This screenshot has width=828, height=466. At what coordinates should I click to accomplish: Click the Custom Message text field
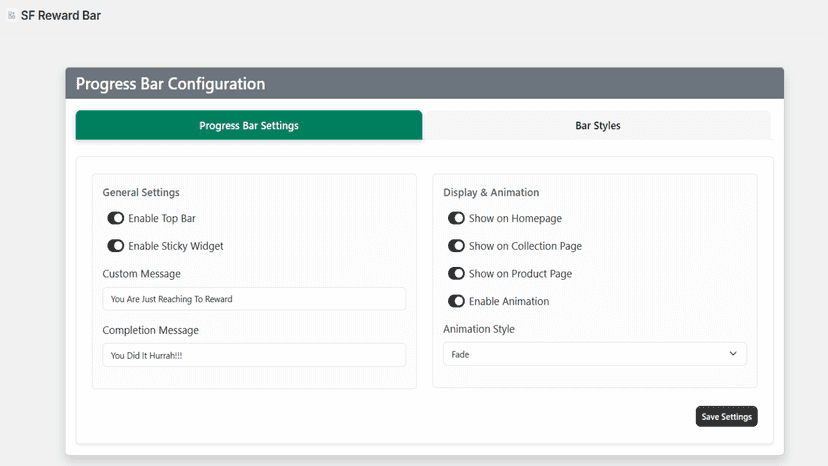click(254, 299)
